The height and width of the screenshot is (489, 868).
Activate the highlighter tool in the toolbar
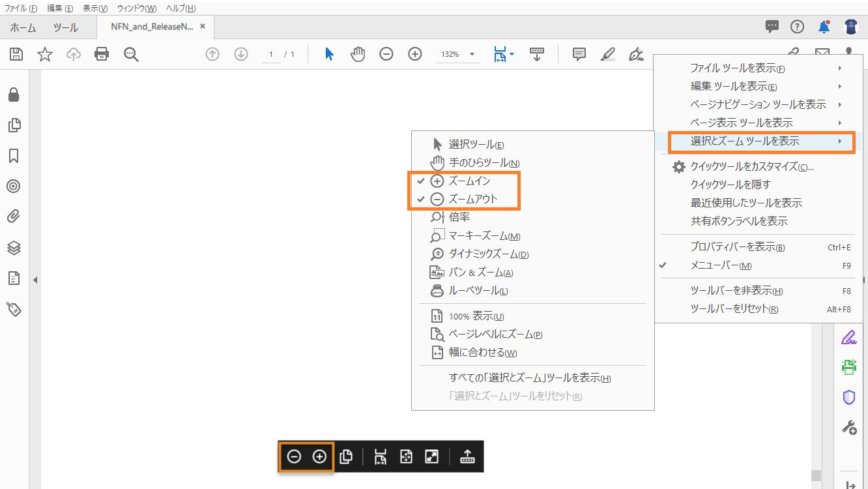(607, 54)
